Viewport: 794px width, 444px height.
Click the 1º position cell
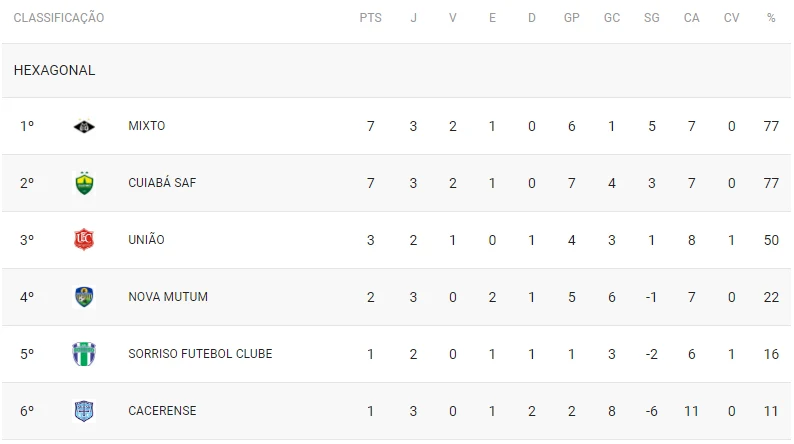[x=27, y=126]
